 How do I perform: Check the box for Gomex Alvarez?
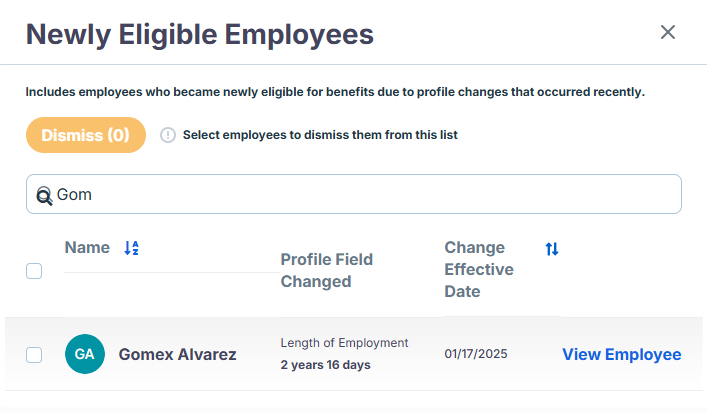tap(34, 355)
